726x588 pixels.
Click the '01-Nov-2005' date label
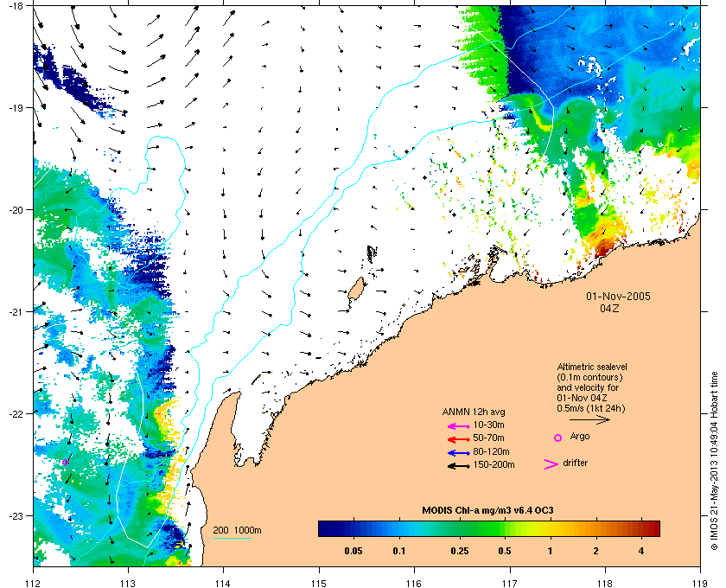[x=618, y=297]
